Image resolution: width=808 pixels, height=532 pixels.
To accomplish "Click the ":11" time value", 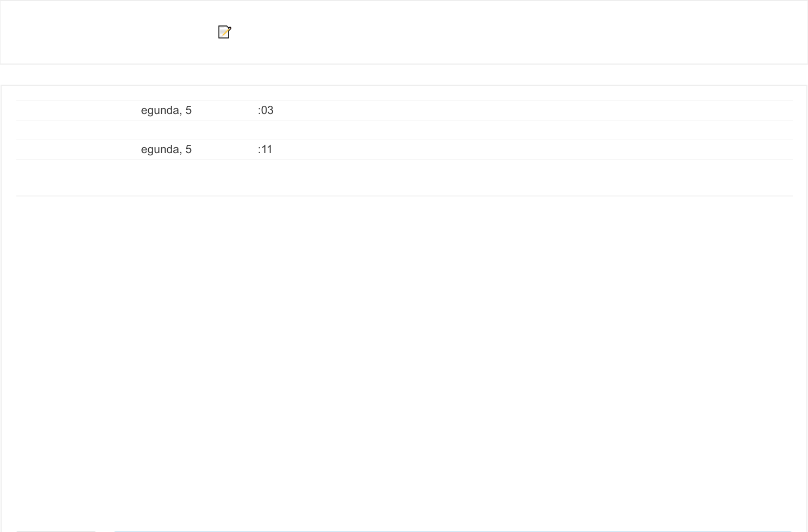I will (265, 149).
